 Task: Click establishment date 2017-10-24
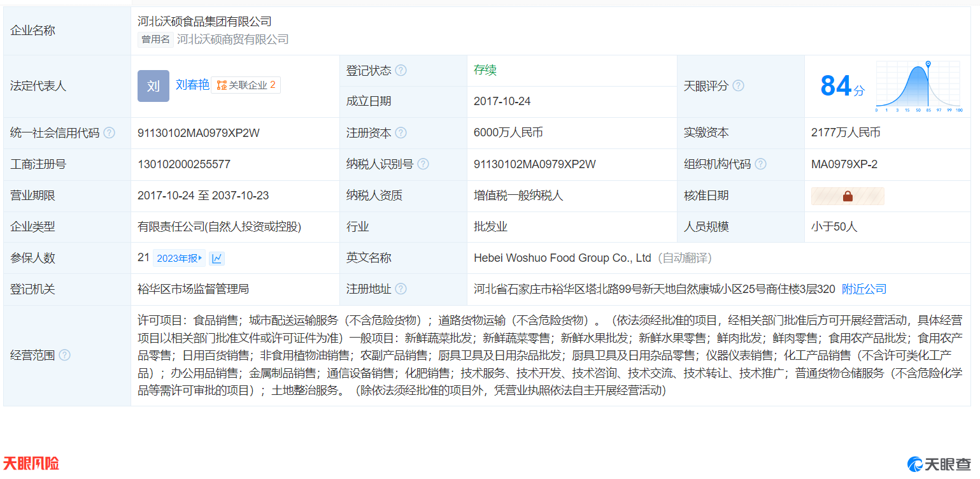(x=502, y=101)
